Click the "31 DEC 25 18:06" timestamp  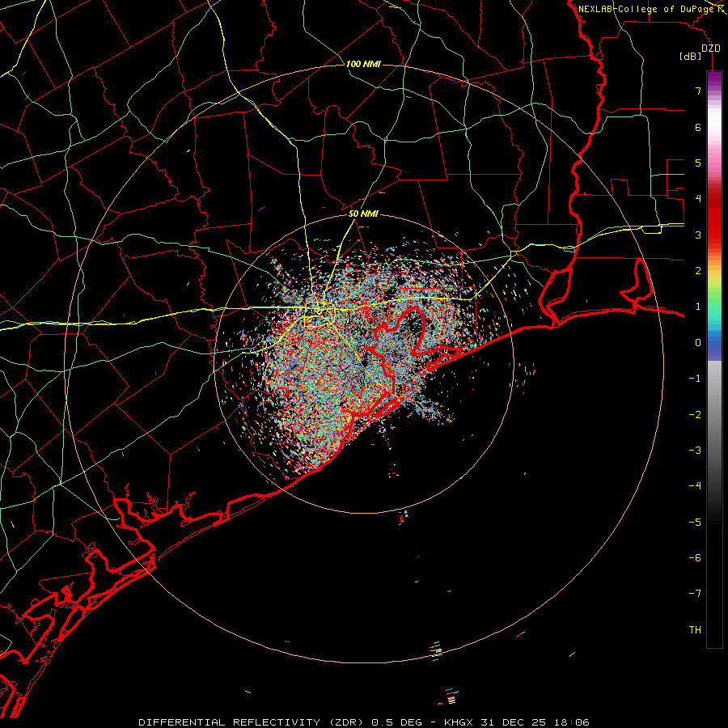click(534, 722)
